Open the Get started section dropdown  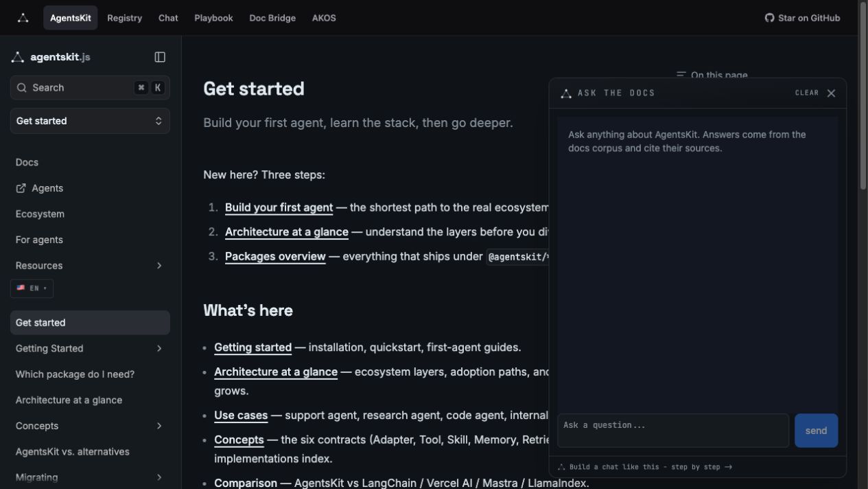[x=90, y=121]
